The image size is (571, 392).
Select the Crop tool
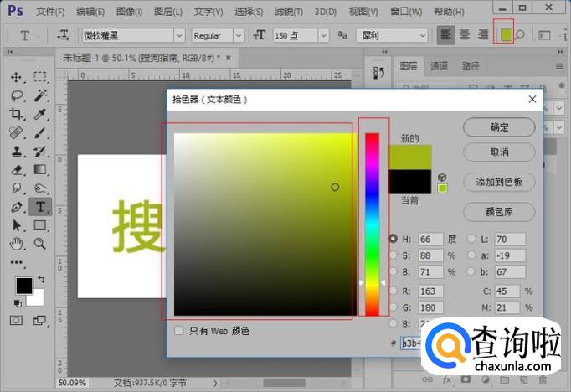click(16, 114)
